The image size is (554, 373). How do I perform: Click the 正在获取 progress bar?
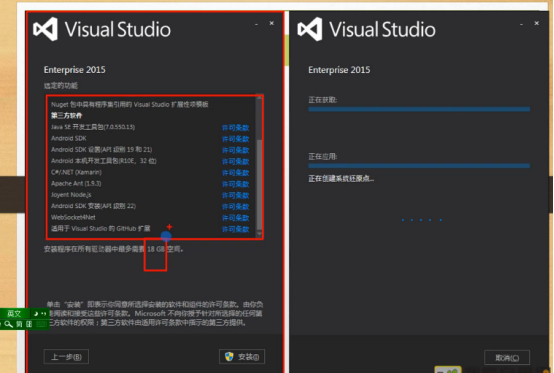pos(419,109)
